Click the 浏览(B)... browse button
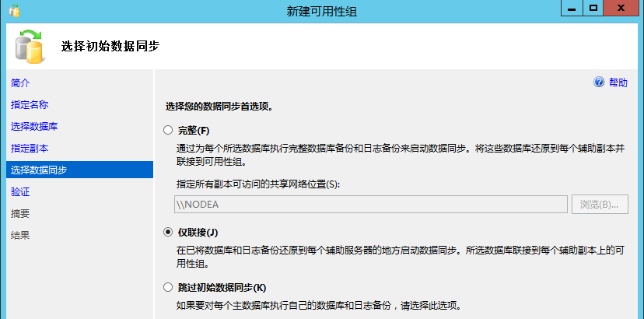This screenshot has width=644, height=319. point(600,205)
